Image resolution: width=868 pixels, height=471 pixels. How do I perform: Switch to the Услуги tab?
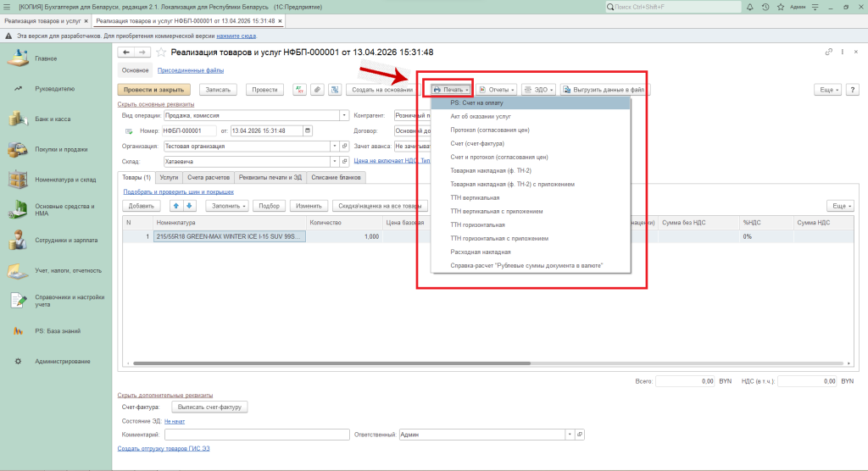(x=169, y=177)
